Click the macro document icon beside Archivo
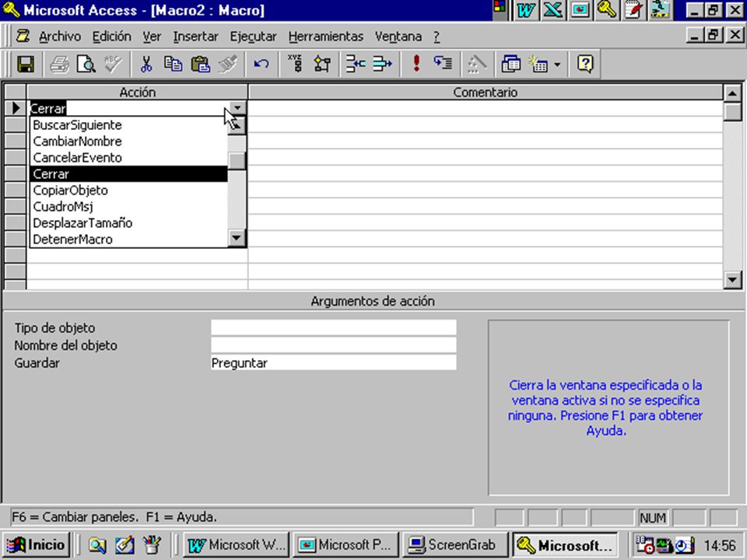 (23, 37)
